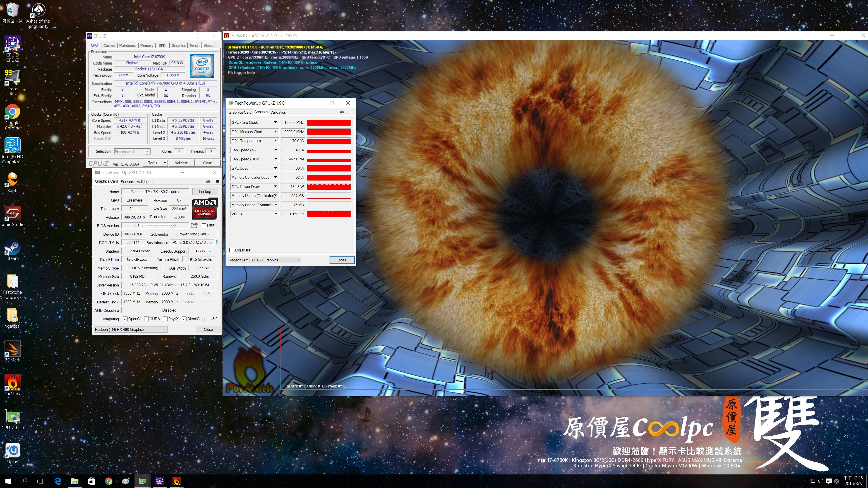Select the Uplay desktop icon
This screenshot has height=488, width=868.
tap(12, 454)
